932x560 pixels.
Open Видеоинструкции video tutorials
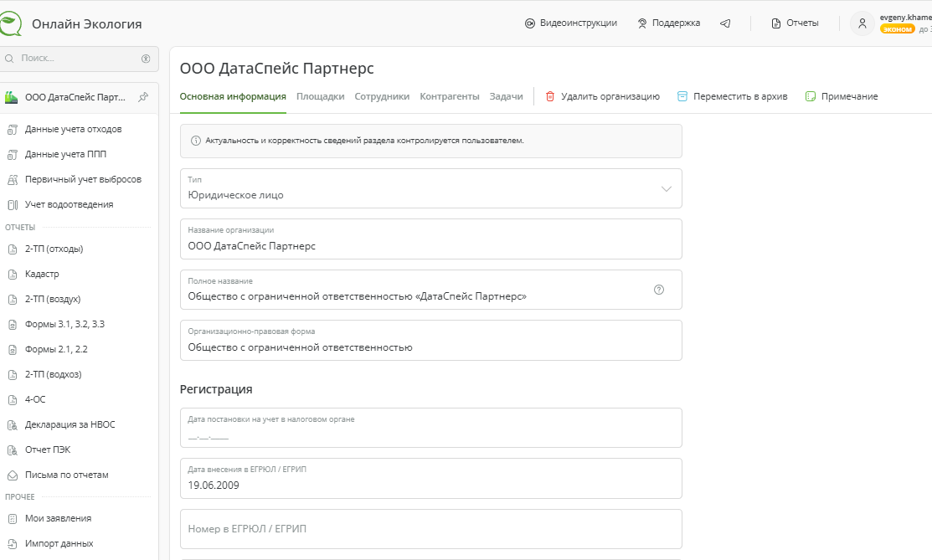571,23
